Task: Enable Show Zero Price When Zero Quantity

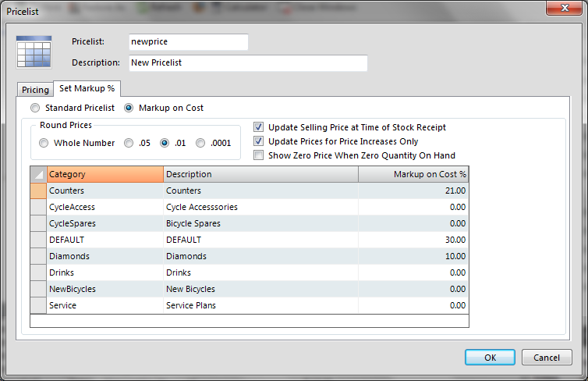Action: pos(259,155)
